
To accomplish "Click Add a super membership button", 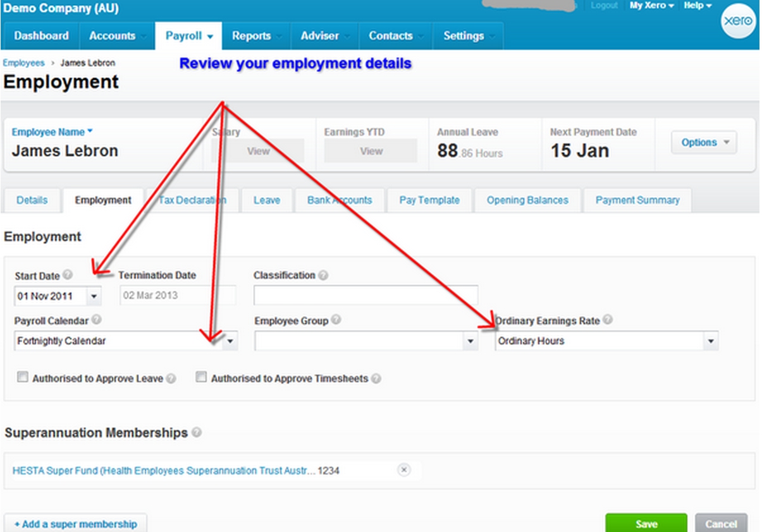I will point(75,524).
